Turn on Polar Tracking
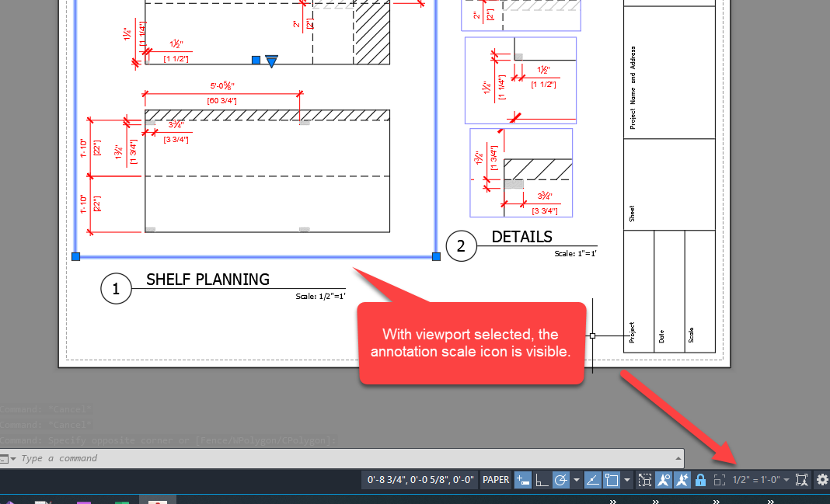Image resolution: width=830 pixels, height=504 pixels. click(x=560, y=480)
